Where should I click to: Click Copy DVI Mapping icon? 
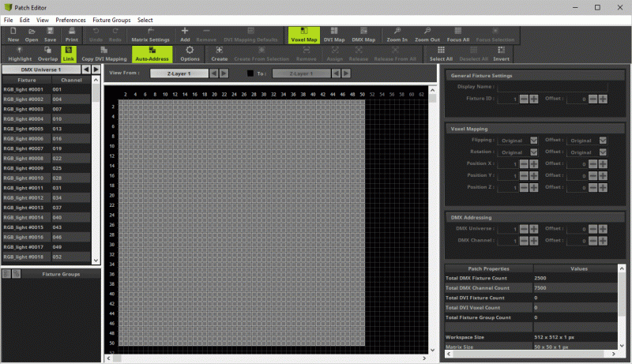point(104,54)
